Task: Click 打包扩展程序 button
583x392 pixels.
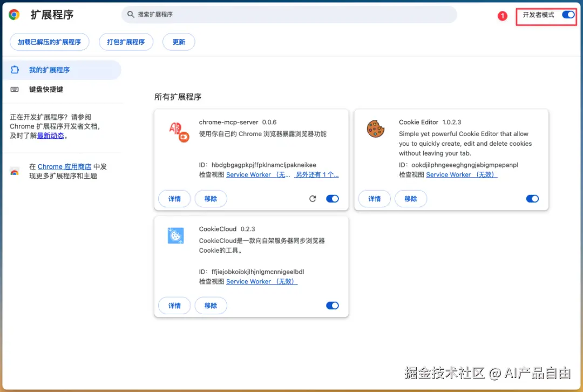Action: (x=126, y=42)
